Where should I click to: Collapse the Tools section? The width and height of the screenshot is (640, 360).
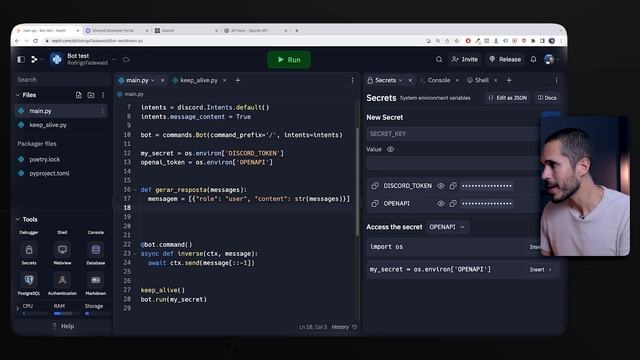coord(18,220)
